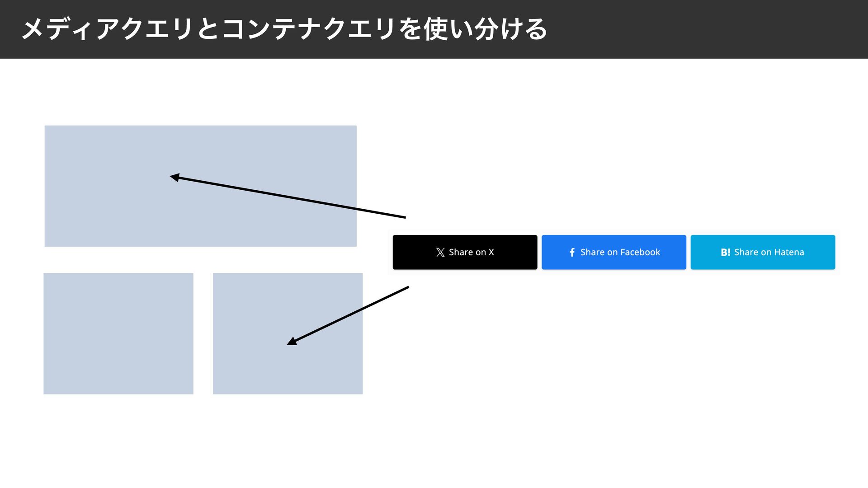Click the X logo icon
This screenshot has width=868, height=488.
click(x=440, y=252)
